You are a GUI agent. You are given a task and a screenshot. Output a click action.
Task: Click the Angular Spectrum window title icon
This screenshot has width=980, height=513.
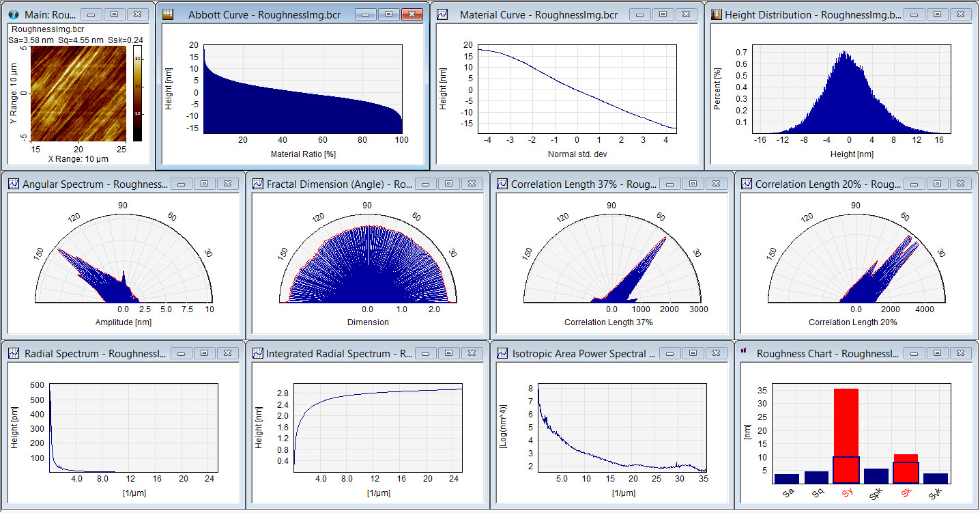(x=13, y=184)
